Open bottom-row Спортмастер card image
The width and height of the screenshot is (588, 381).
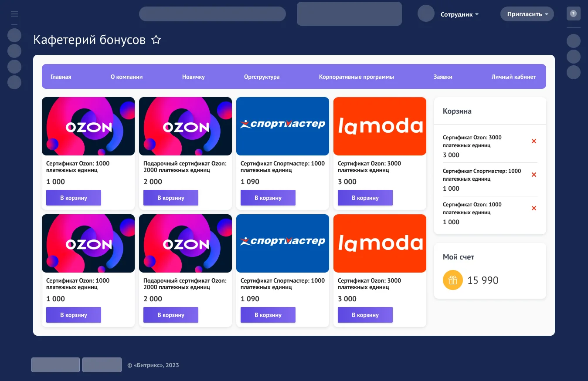282,243
